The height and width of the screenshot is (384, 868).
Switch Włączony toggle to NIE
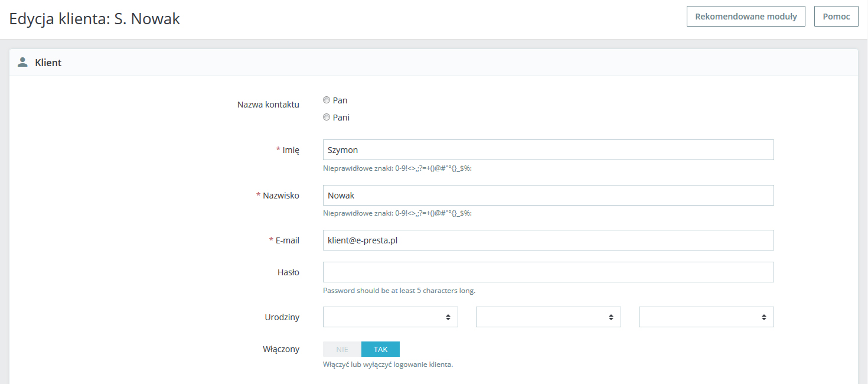(342, 349)
